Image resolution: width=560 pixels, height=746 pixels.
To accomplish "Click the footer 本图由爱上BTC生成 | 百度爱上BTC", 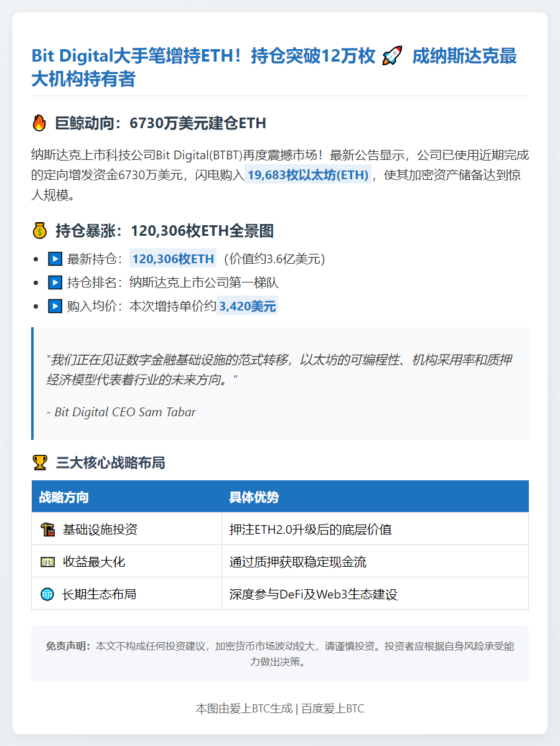I will 280,709.
